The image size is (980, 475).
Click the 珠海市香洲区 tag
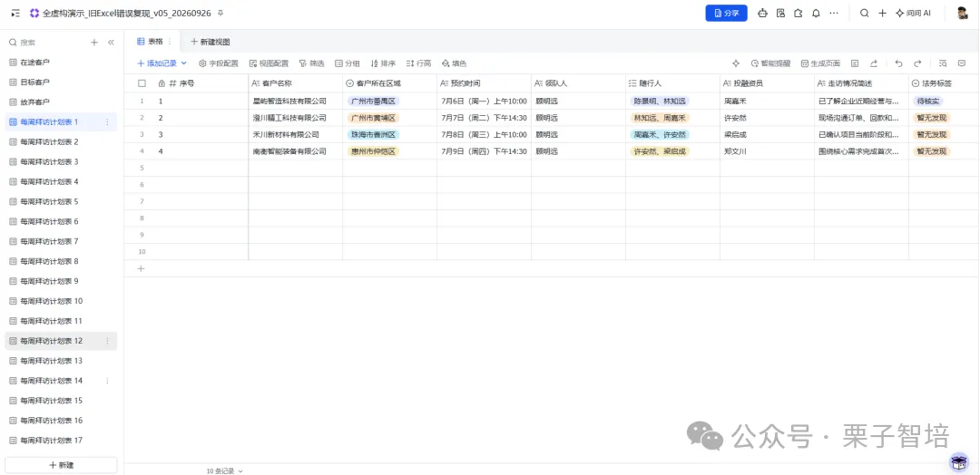[373, 134]
